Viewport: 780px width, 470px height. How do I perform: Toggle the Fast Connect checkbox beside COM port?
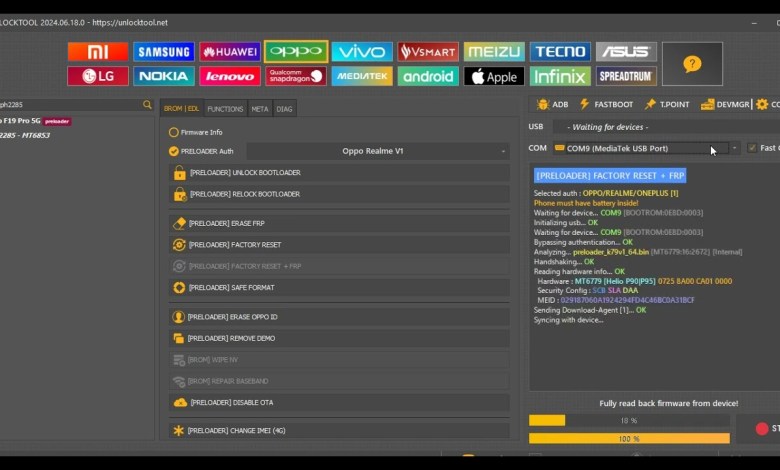(752, 148)
